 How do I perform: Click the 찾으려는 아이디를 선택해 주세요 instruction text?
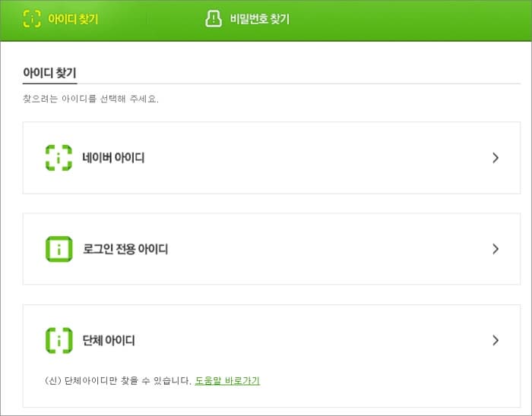tap(90, 99)
